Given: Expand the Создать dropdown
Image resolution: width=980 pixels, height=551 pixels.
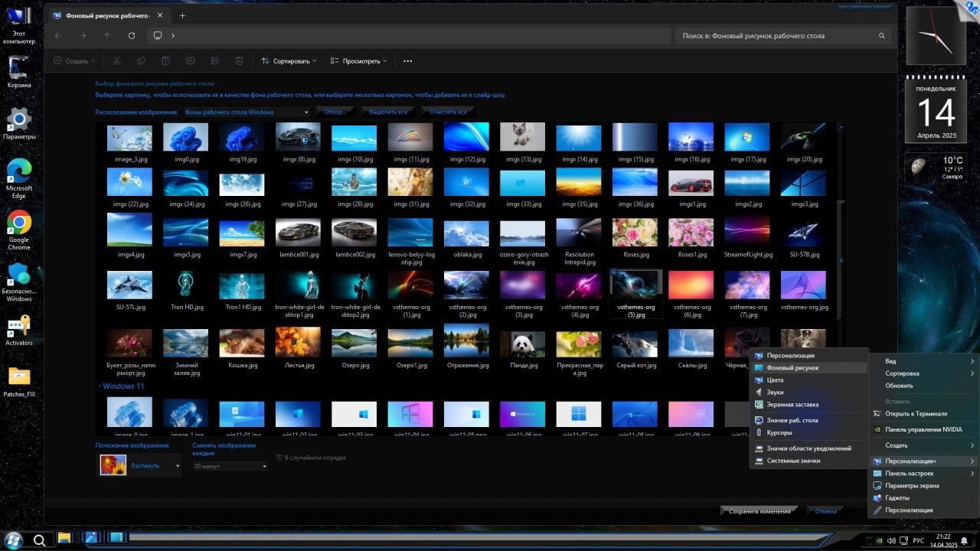Looking at the screenshot, I should point(74,61).
